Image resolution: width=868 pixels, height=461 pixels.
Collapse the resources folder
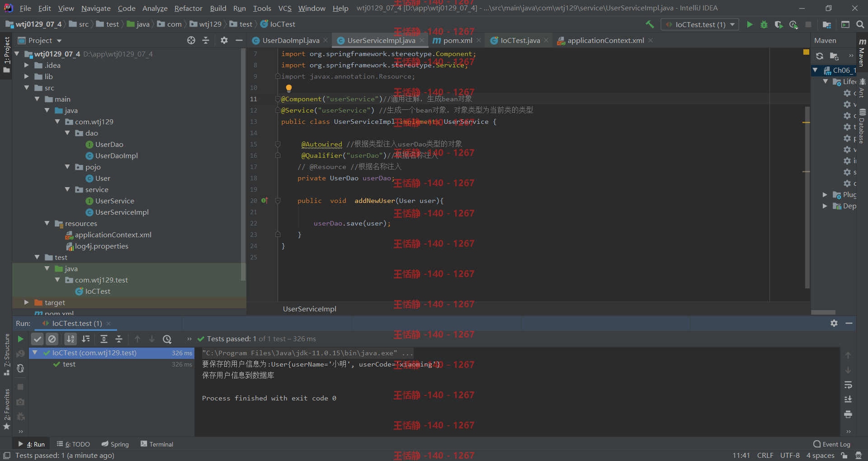47,223
